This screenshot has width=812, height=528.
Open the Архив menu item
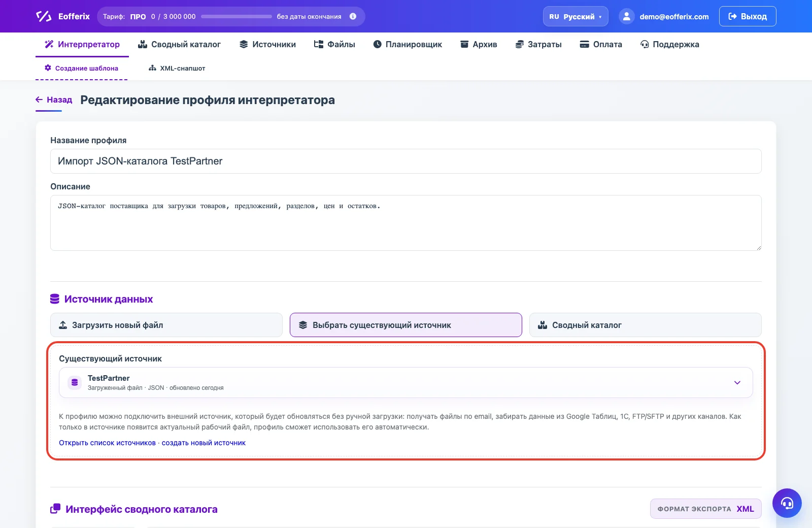(479, 44)
